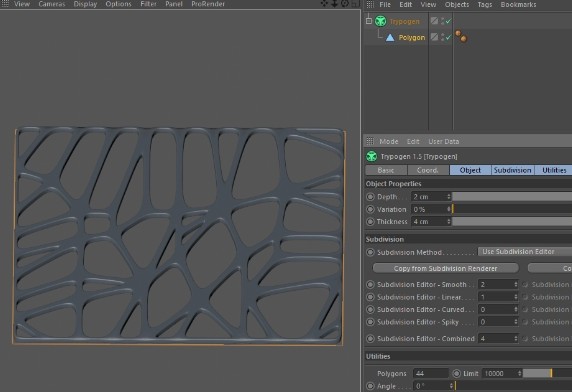
Task: Click Copy from Subdivision Renderer button
Action: point(445,268)
